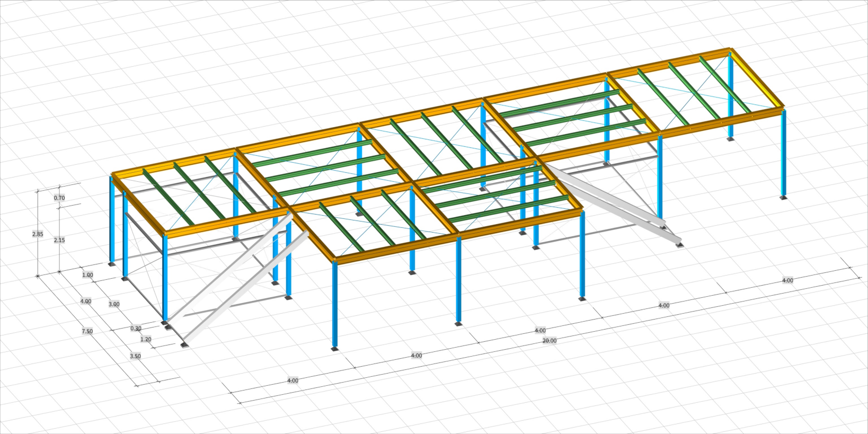The width and height of the screenshot is (868, 434).
Task: Click the 3.00 dimension label
Action: click(114, 304)
